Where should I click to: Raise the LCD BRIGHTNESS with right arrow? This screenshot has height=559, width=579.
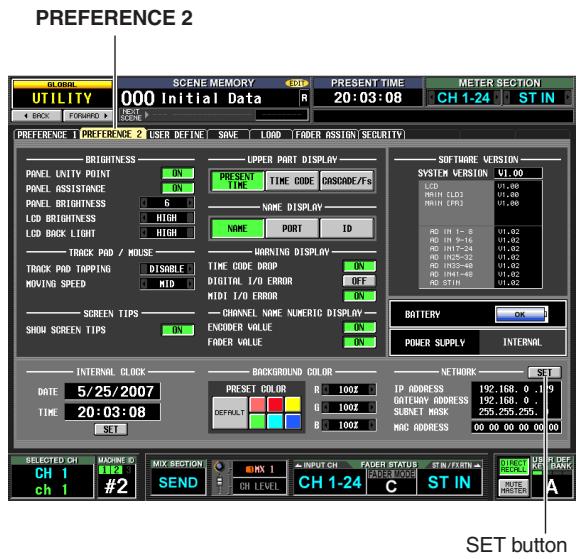(x=190, y=218)
